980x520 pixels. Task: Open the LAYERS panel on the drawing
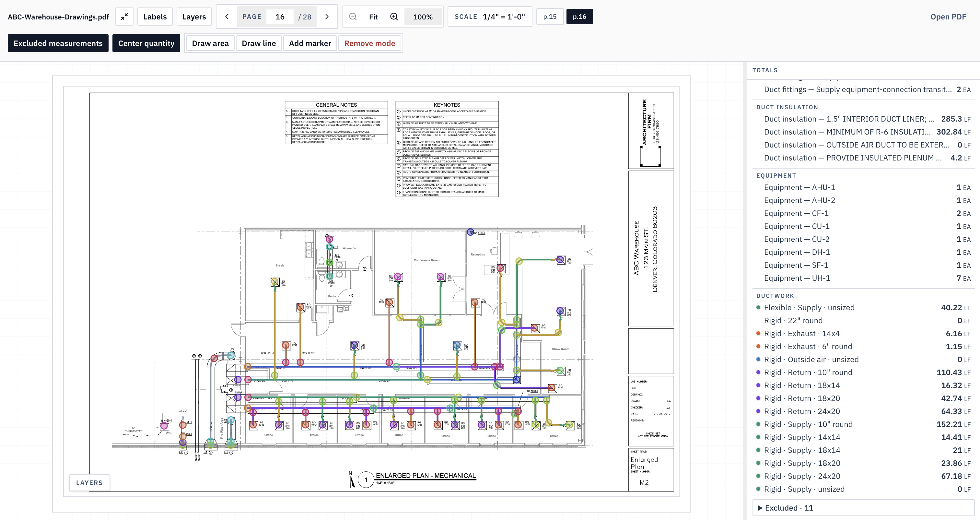pos(89,483)
